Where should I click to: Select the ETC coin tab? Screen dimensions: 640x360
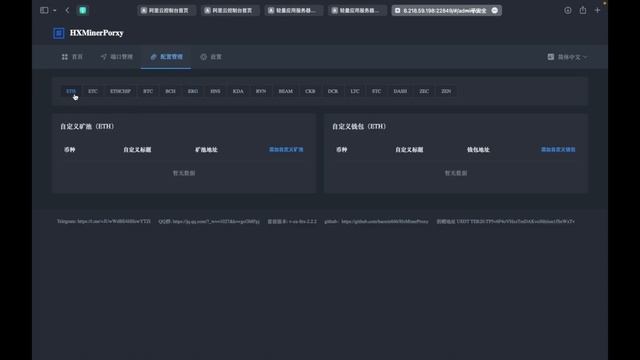click(x=93, y=91)
